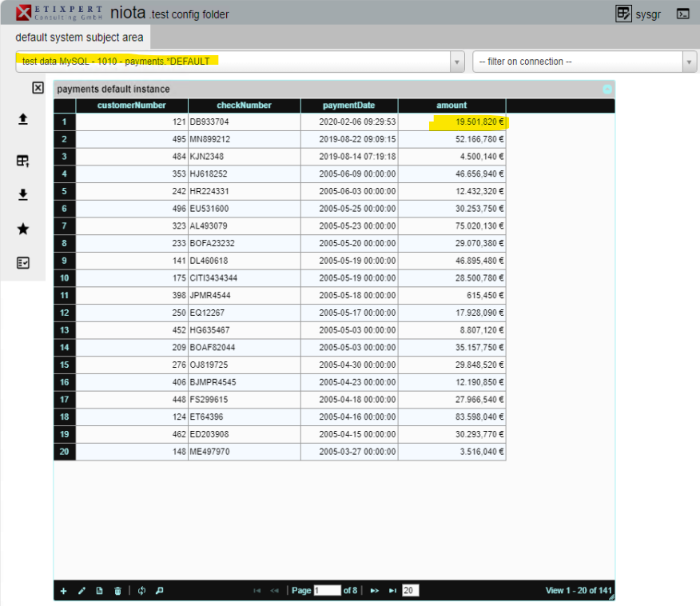Click the delete row trash icon
The width and height of the screenshot is (700, 606).
click(x=117, y=591)
